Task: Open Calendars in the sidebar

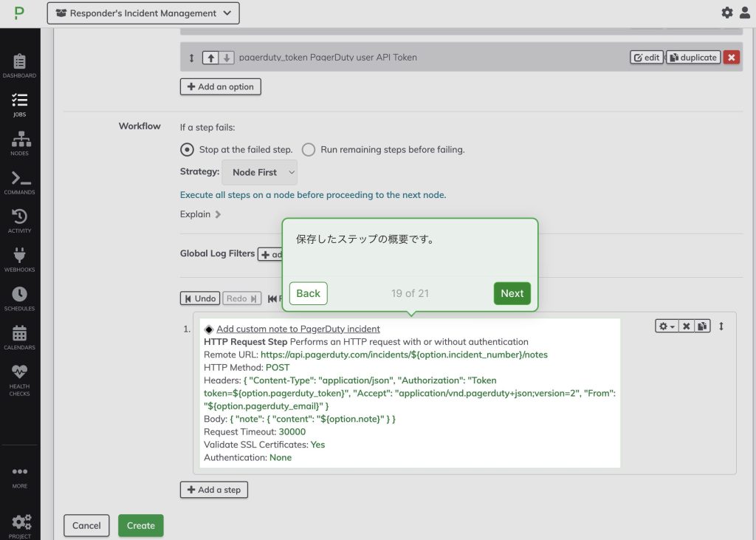Action: [19, 338]
